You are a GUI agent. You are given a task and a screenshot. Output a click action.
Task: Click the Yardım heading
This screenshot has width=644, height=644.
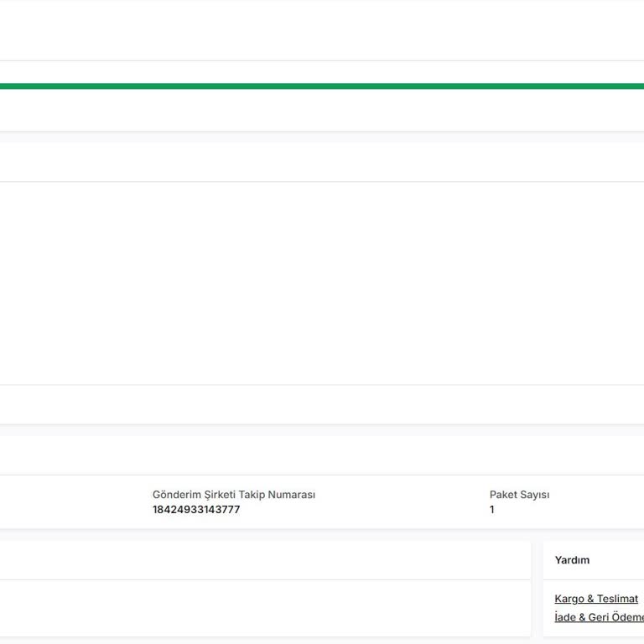pyautogui.click(x=572, y=560)
